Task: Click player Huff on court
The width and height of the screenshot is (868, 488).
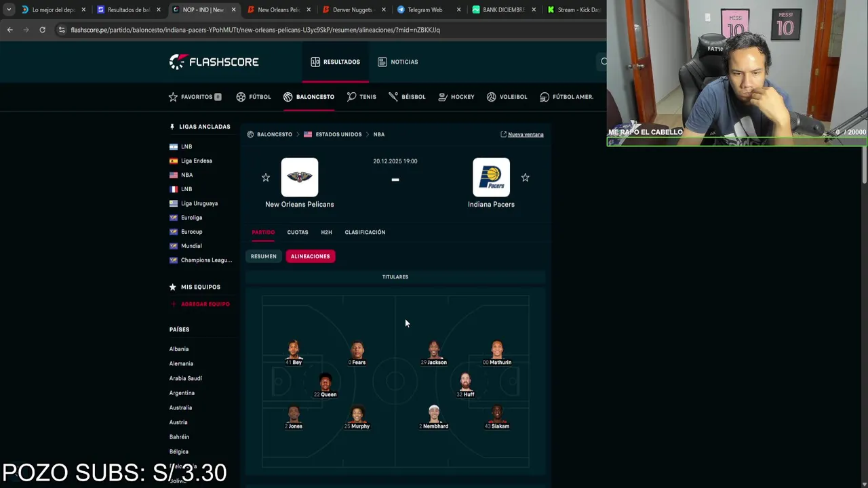Action: coord(465,385)
